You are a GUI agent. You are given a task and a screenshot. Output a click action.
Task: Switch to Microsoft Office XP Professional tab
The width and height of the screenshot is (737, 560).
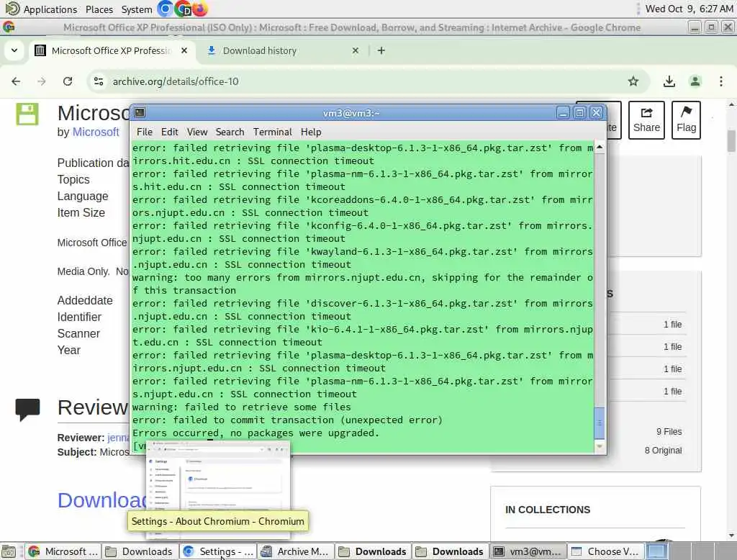point(112,50)
